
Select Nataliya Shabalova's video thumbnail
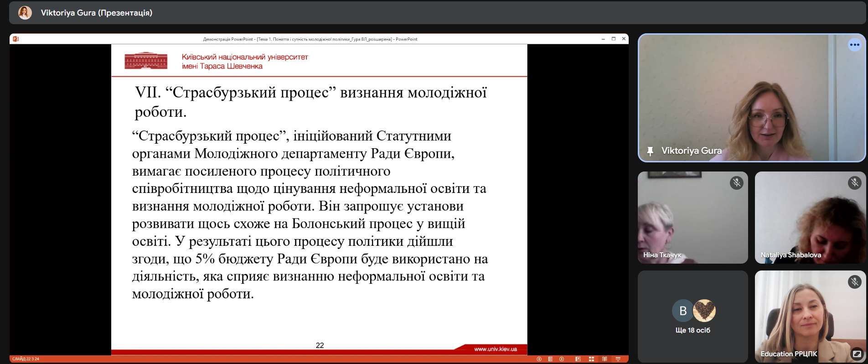[810, 218]
